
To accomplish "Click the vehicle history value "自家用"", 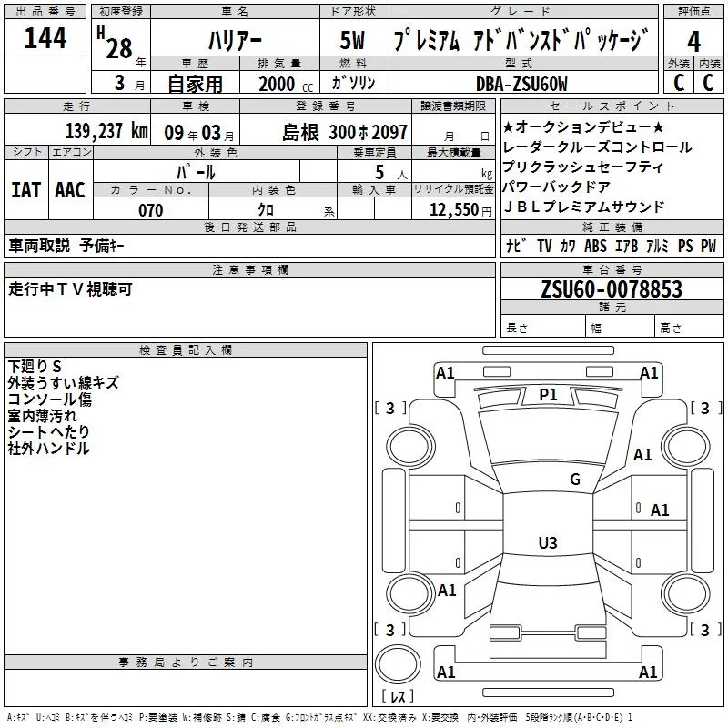I will coord(195,84).
